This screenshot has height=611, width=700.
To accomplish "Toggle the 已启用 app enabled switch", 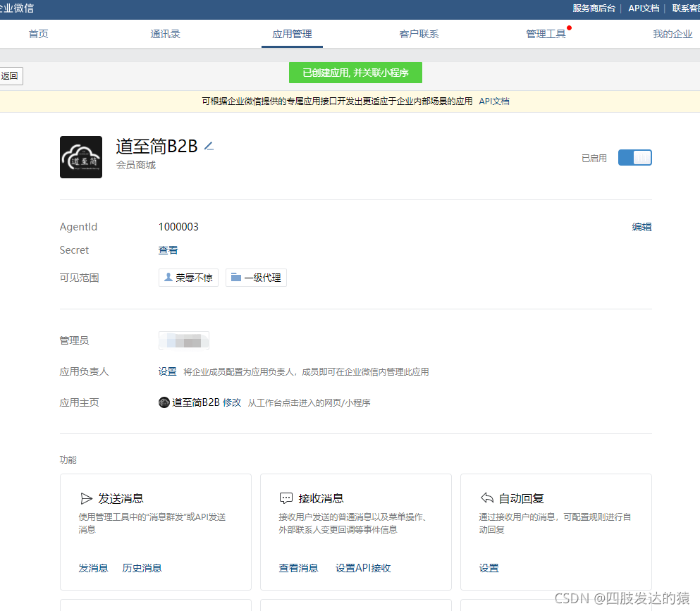I will pos(635,158).
